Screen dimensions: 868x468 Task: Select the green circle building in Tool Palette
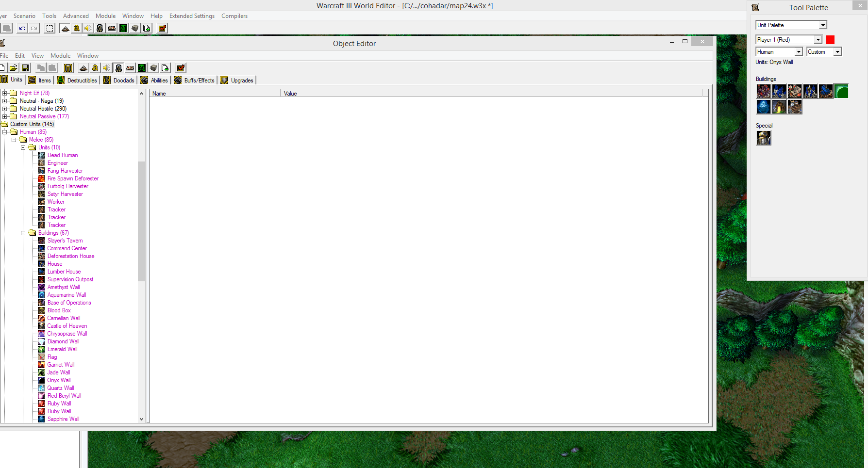[841, 91]
